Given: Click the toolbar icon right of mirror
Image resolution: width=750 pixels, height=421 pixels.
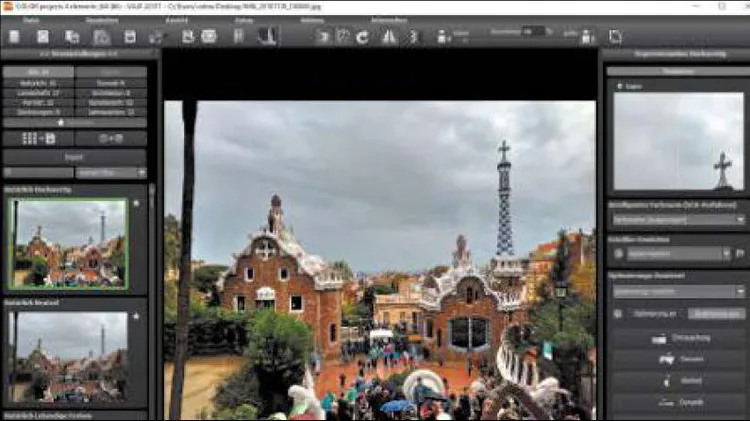Looking at the screenshot, I should pos(414,37).
